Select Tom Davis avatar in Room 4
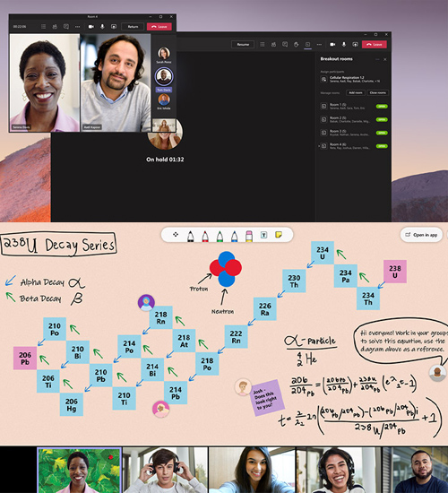The height and width of the screenshot is (493, 448). coord(164,76)
